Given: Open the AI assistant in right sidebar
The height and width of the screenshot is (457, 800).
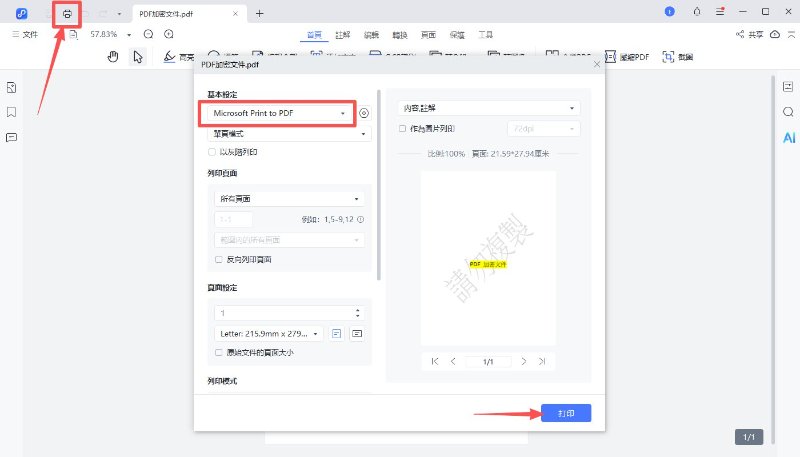Looking at the screenshot, I should pos(789,138).
